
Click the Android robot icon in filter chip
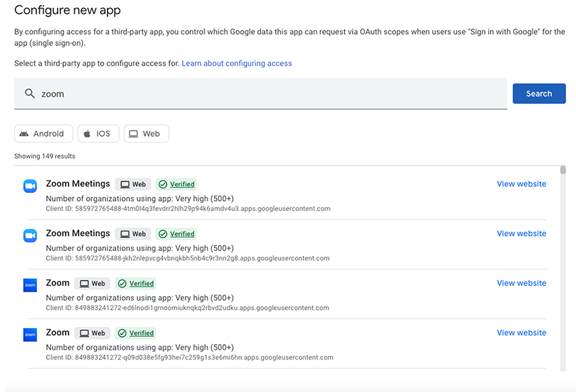click(x=24, y=134)
